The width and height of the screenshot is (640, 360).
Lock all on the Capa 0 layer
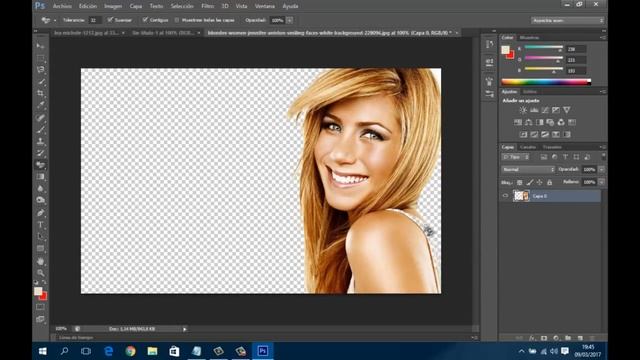click(549, 182)
